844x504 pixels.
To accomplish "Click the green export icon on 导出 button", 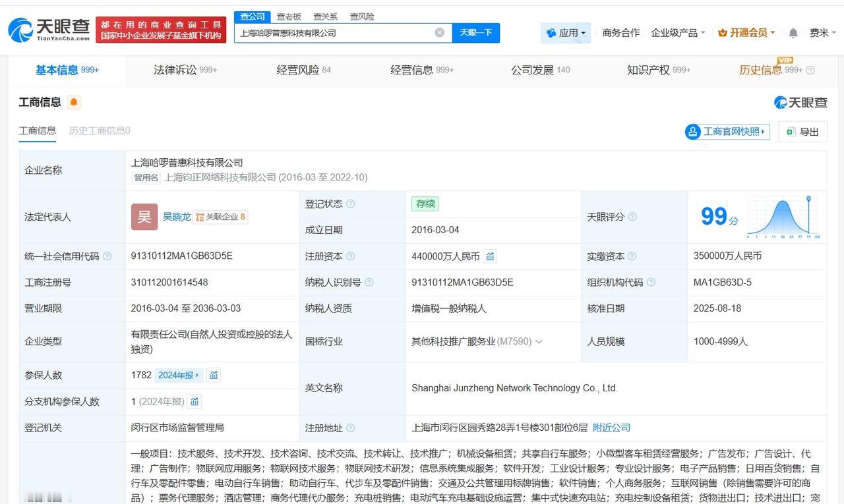I will [x=789, y=132].
